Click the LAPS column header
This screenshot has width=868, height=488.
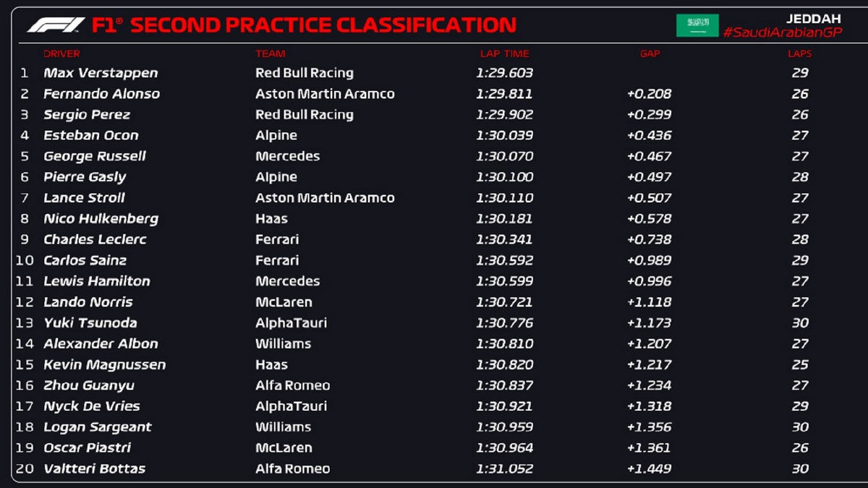(x=799, y=53)
